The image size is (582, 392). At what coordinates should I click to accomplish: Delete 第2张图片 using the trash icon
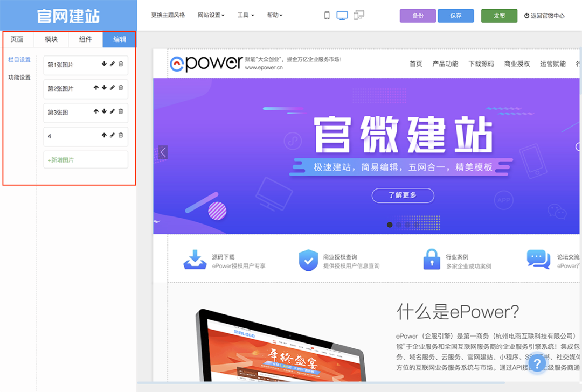(121, 88)
